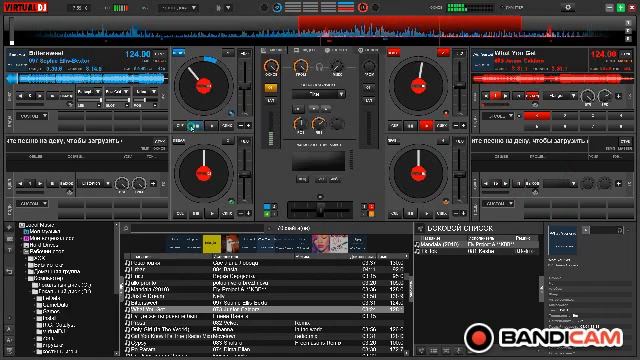Play the bottom-right deck
This screenshot has width=640, height=360.
click(x=426, y=213)
